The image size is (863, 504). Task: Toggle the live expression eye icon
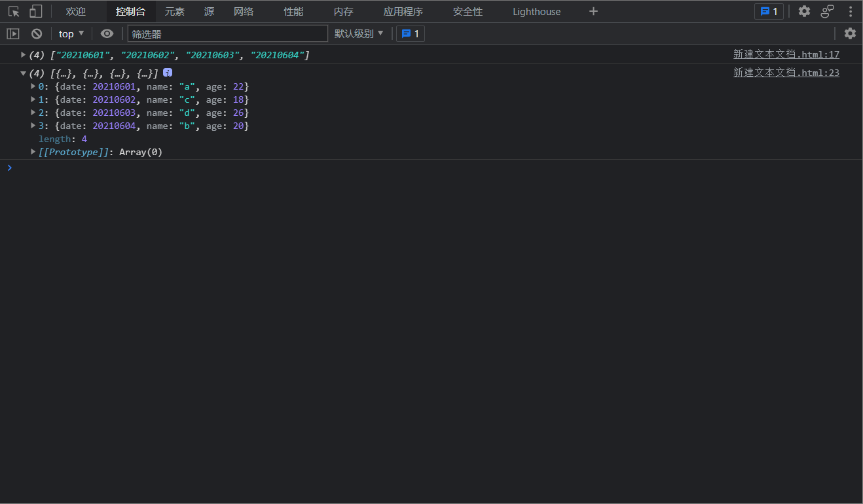107,33
